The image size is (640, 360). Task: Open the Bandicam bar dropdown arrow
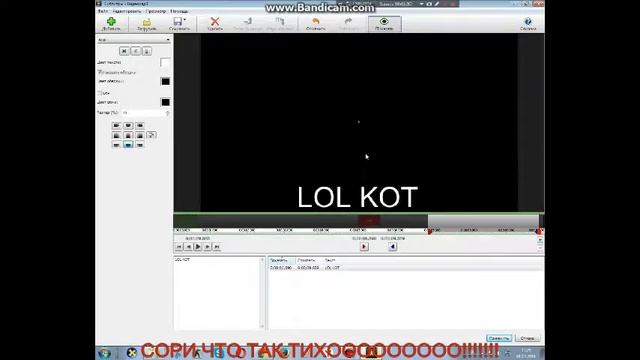coord(422,4)
